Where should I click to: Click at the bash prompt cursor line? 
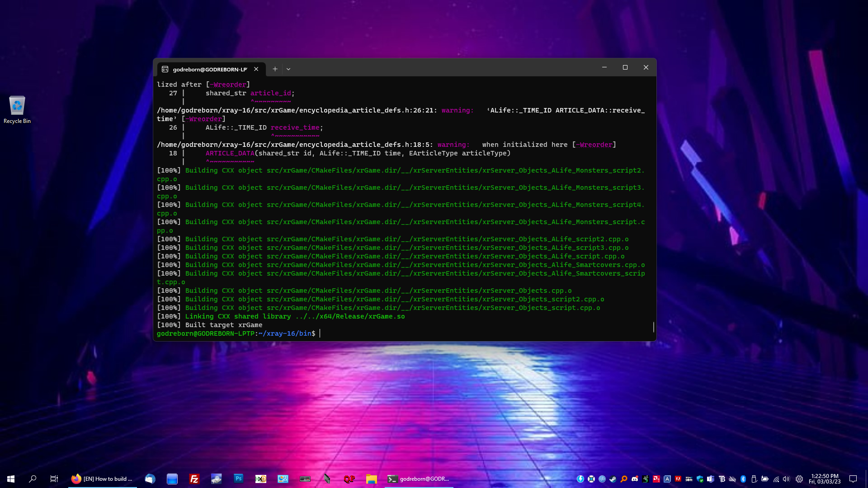tap(320, 333)
